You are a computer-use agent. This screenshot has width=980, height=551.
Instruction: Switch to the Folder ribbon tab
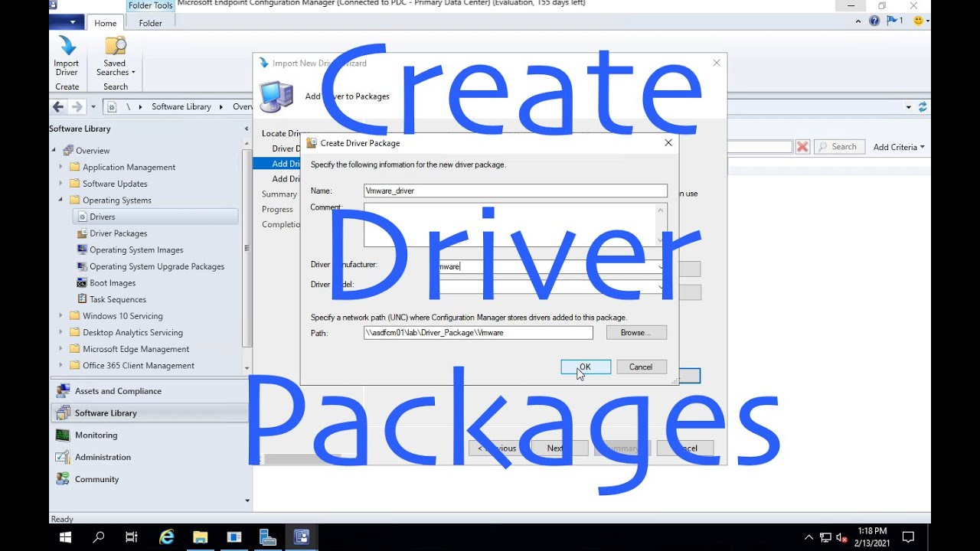[150, 23]
